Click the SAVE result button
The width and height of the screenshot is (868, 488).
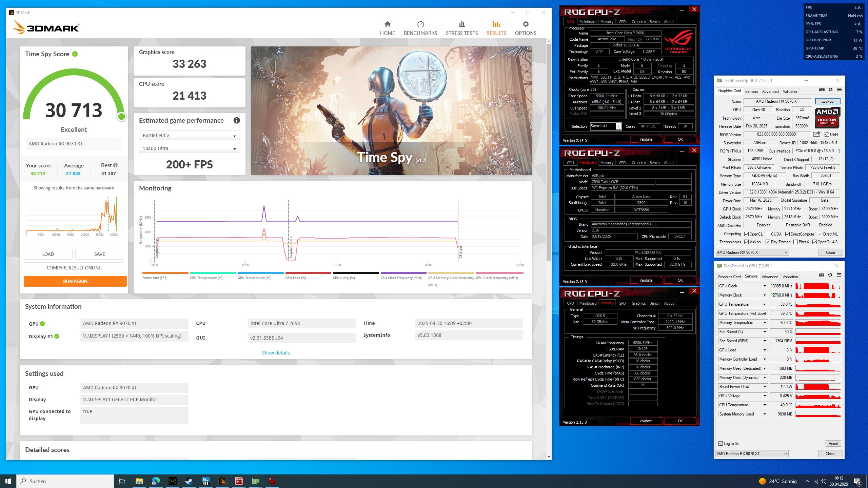pos(99,254)
